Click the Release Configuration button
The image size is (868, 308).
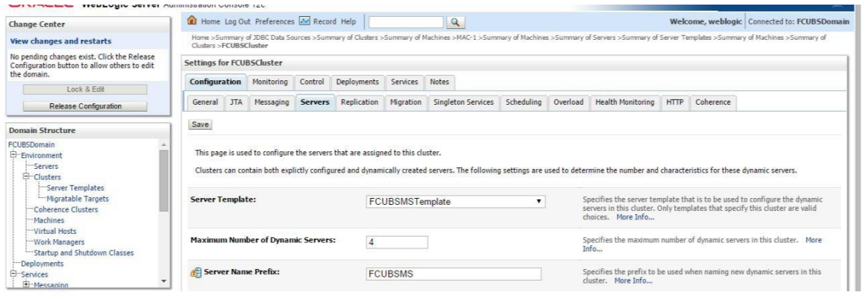click(85, 106)
